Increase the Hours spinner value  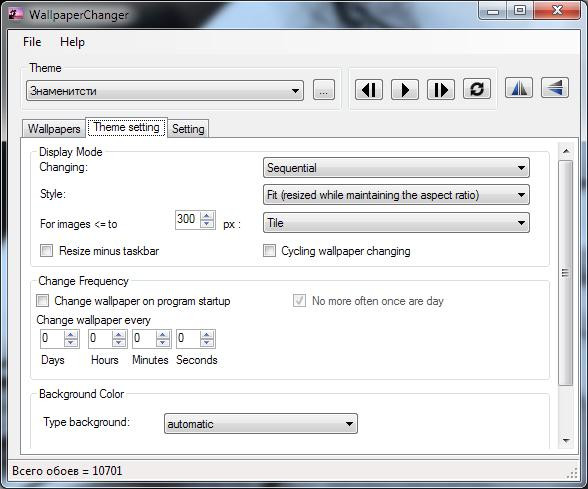pyautogui.click(x=119, y=334)
